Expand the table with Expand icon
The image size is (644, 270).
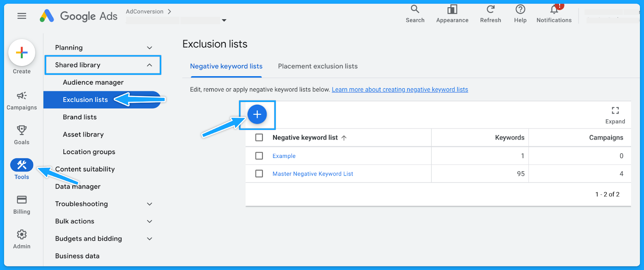615,110
